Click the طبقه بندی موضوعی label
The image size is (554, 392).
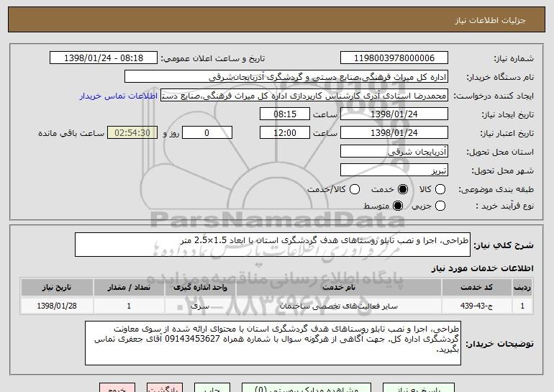pos(496,190)
